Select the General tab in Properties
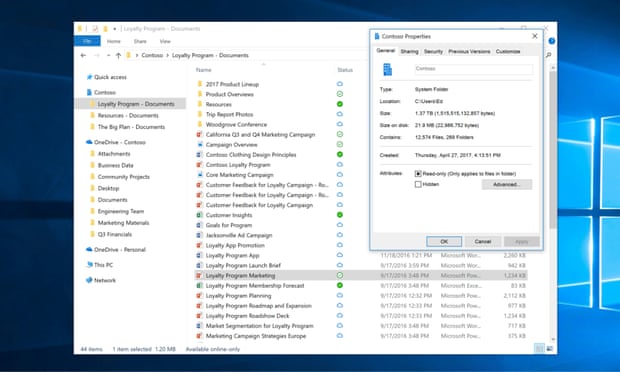Image resolution: width=620 pixels, height=372 pixels. click(386, 51)
